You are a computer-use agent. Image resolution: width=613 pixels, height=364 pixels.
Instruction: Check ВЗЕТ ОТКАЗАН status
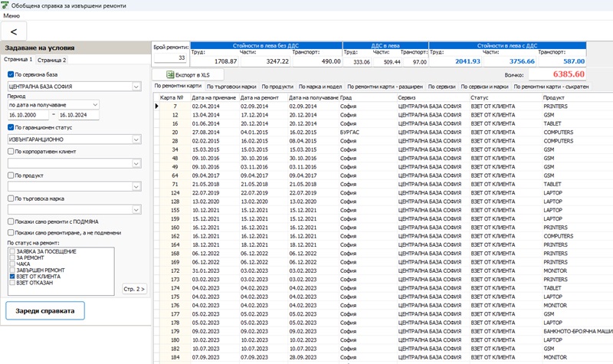pos(12,283)
